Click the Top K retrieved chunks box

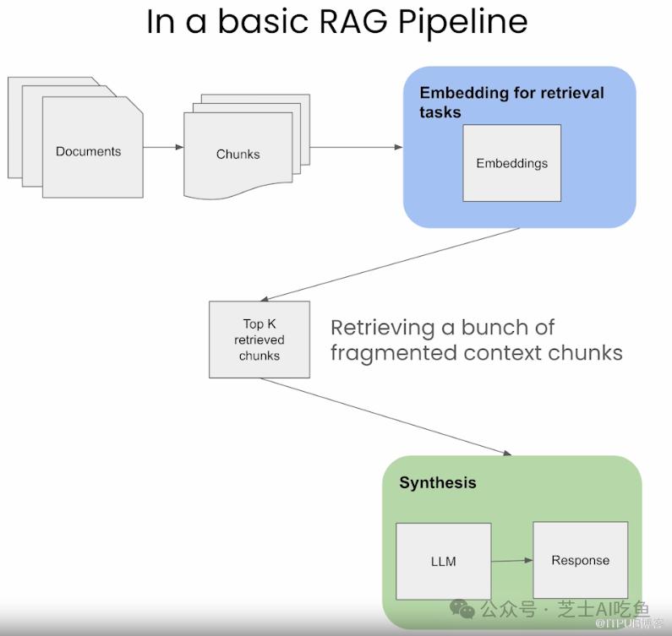(x=260, y=340)
